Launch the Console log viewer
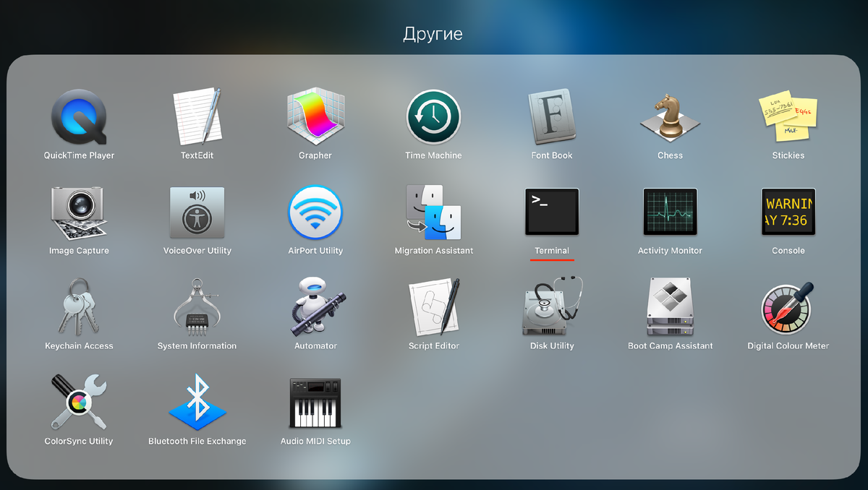The width and height of the screenshot is (868, 490). coord(788,212)
